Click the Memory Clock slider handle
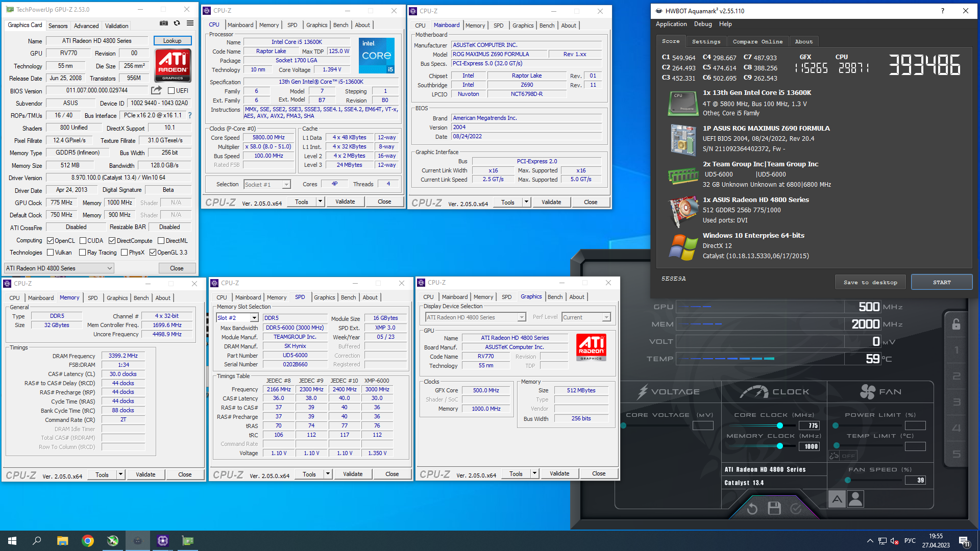 780,446
